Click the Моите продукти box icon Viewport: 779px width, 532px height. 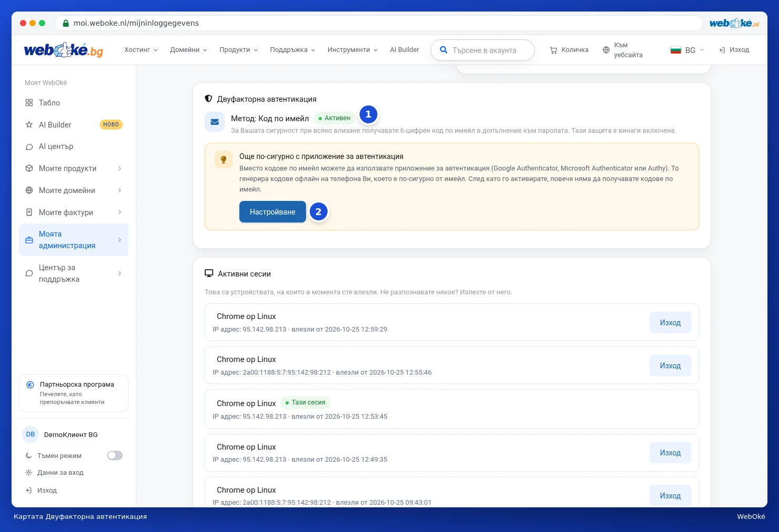pos(29,168)
